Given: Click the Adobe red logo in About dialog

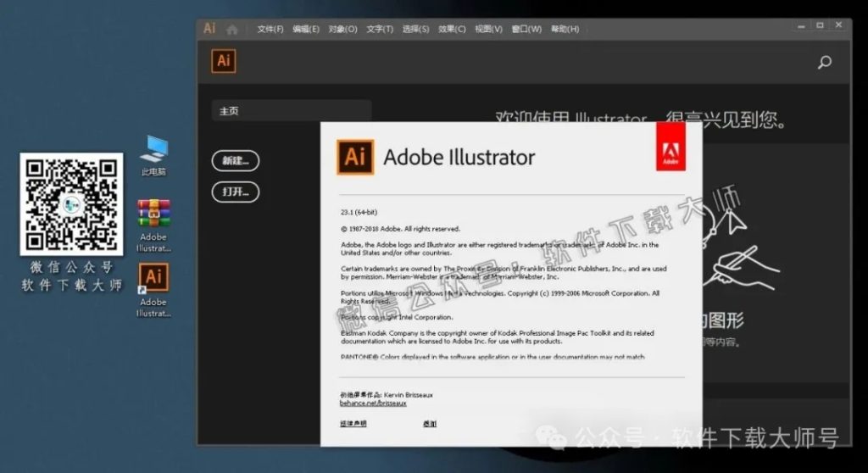Looking at the screenshot, I should (671, 146).
